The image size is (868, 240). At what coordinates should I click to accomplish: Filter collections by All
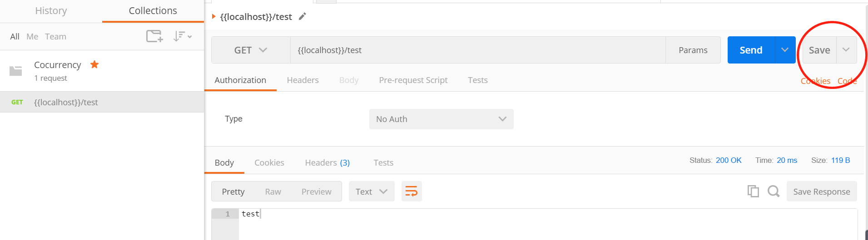tap(15, 37)
